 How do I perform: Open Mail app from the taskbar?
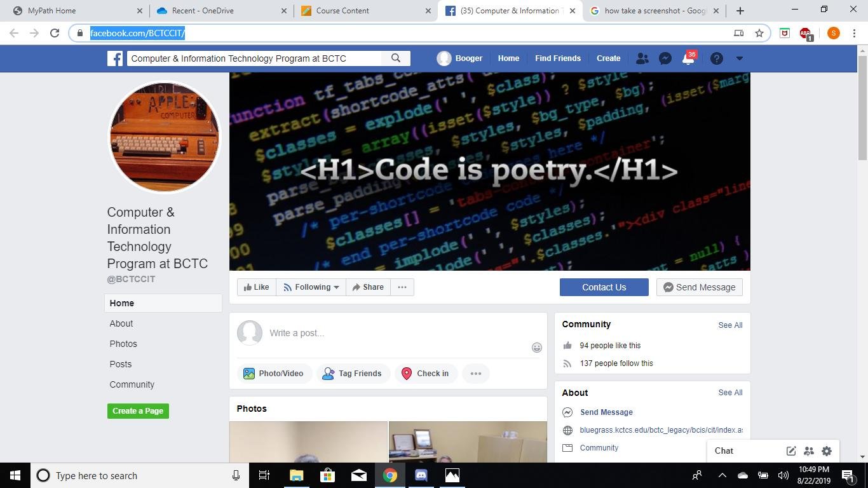(x=359, y=475)
